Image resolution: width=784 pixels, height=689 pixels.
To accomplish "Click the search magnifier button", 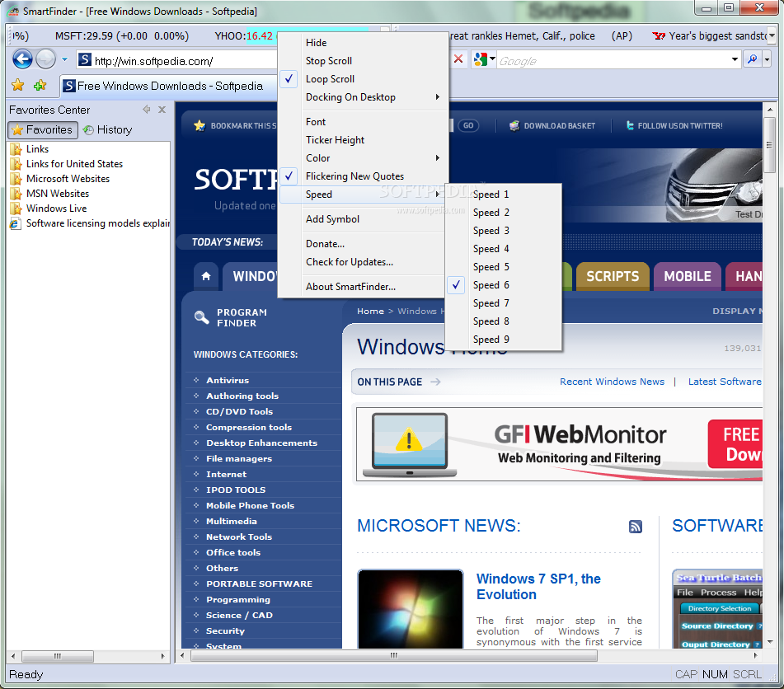I will (x=752, y=59).
